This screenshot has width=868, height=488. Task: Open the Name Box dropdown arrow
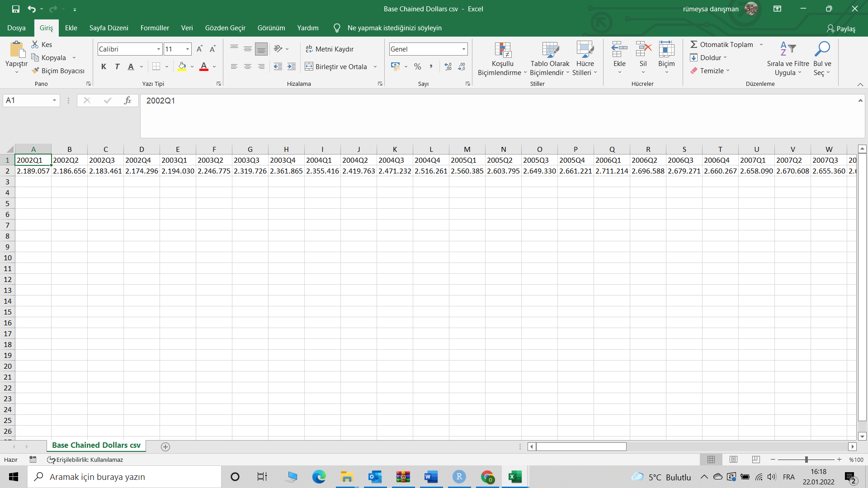coord(54,100)
